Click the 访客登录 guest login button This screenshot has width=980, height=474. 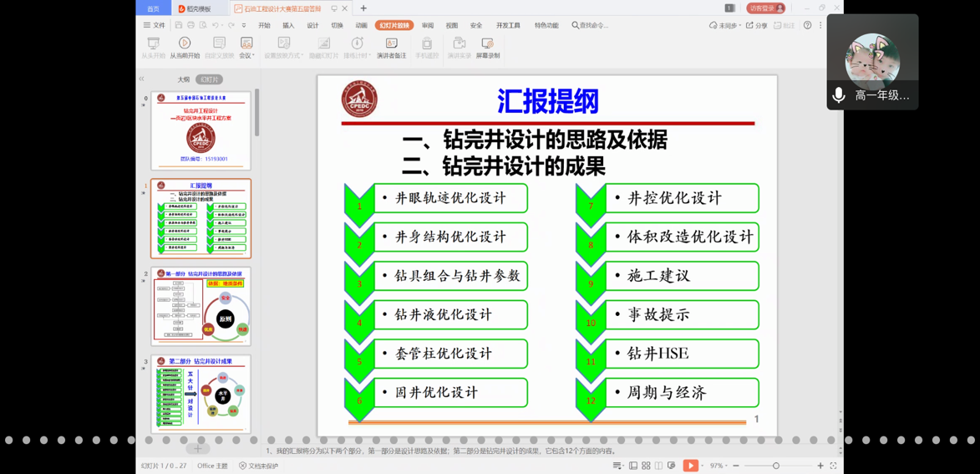coord(765,8)
